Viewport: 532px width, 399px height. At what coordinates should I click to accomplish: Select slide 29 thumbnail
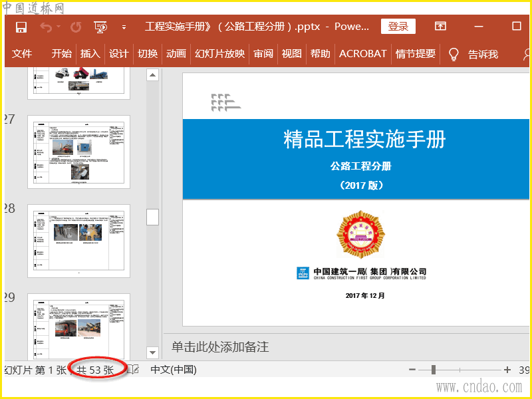[x=78, y=327]
